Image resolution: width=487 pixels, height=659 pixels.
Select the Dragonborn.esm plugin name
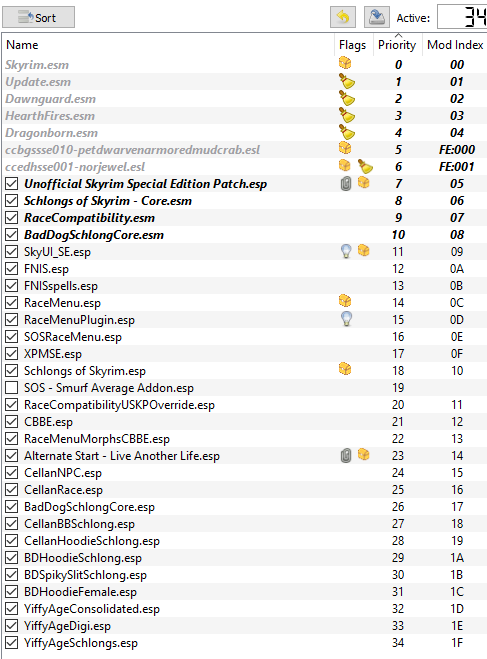pyautogui.click(x=51, y=133)
